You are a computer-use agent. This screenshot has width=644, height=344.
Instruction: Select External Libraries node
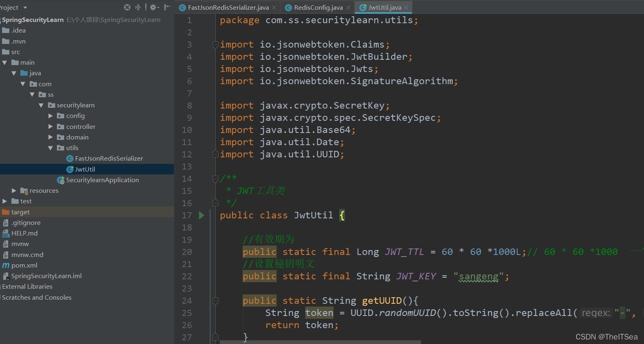point(27,287)
